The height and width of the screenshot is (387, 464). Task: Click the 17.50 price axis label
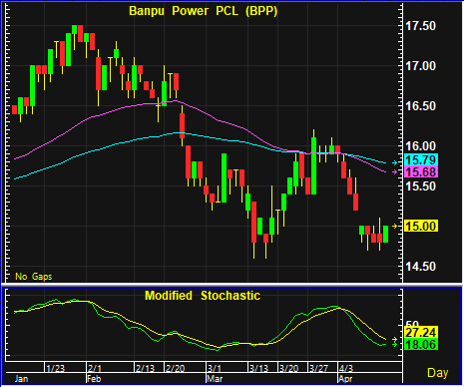click(x=420, y=26)
